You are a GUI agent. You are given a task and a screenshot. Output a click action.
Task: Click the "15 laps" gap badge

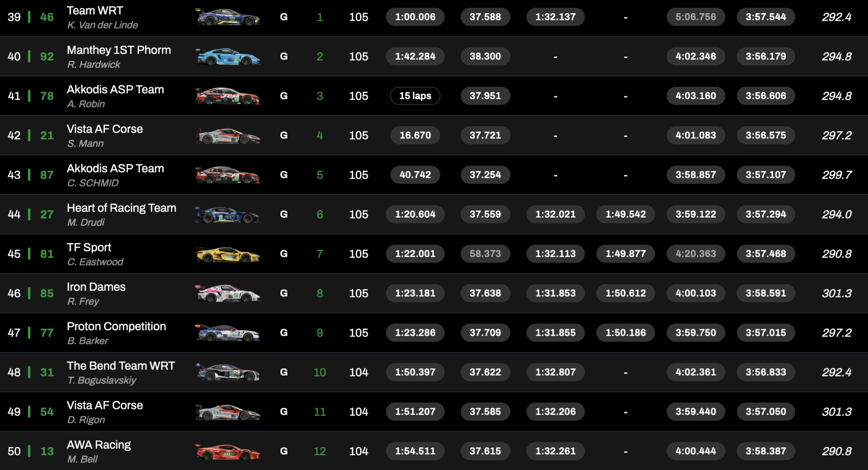[x=415, y=96]
